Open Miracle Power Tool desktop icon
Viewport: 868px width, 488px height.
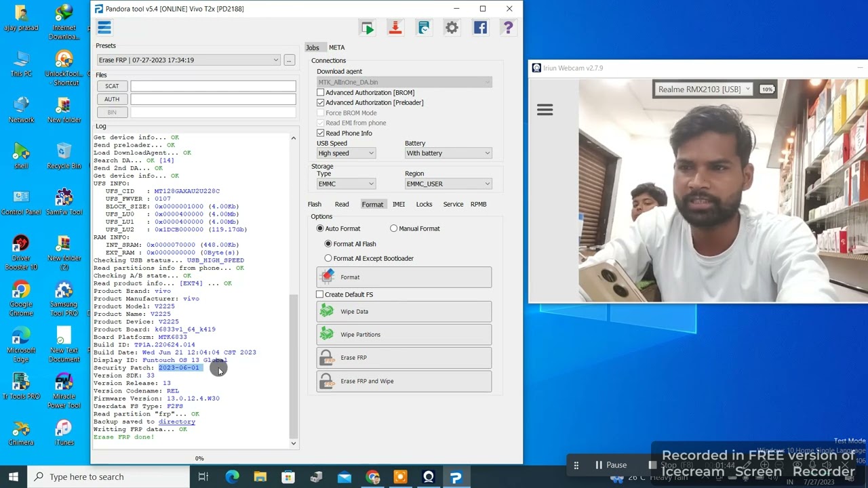(64, 390)
